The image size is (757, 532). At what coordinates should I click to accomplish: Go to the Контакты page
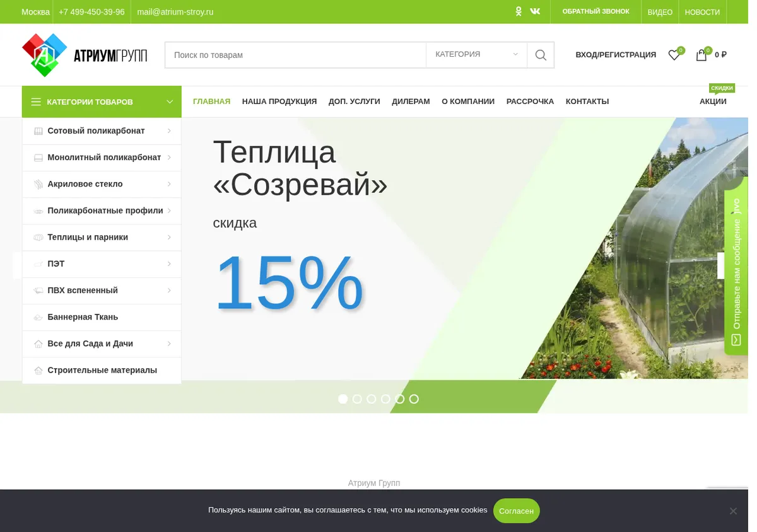[587, 101]
